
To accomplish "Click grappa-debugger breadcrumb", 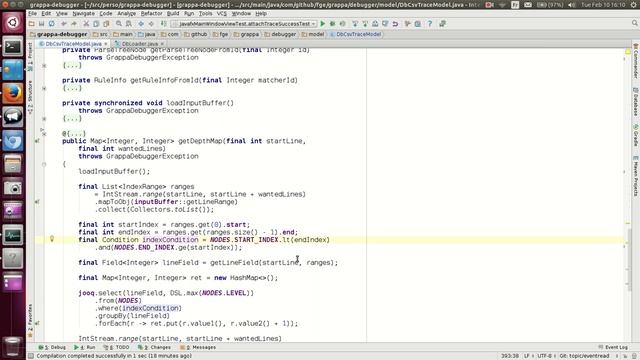I will point(58,34).
